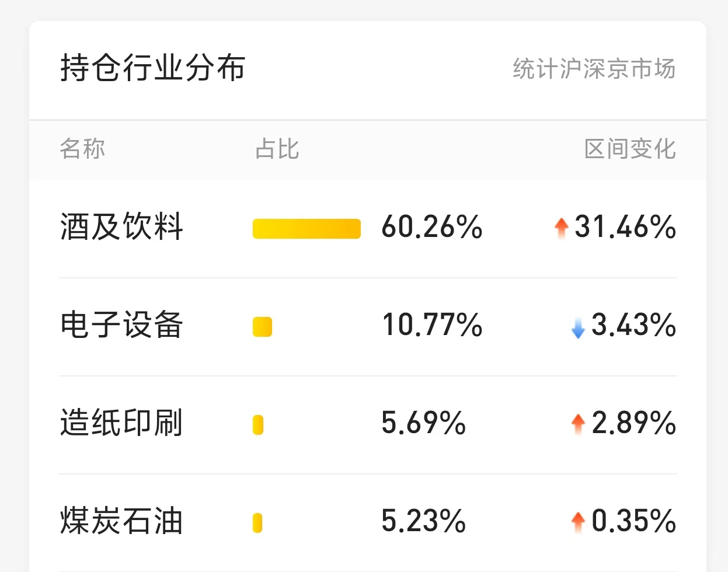
Task: Open the 造纸印刷 industry row
Action: click(x=122, y=423)
